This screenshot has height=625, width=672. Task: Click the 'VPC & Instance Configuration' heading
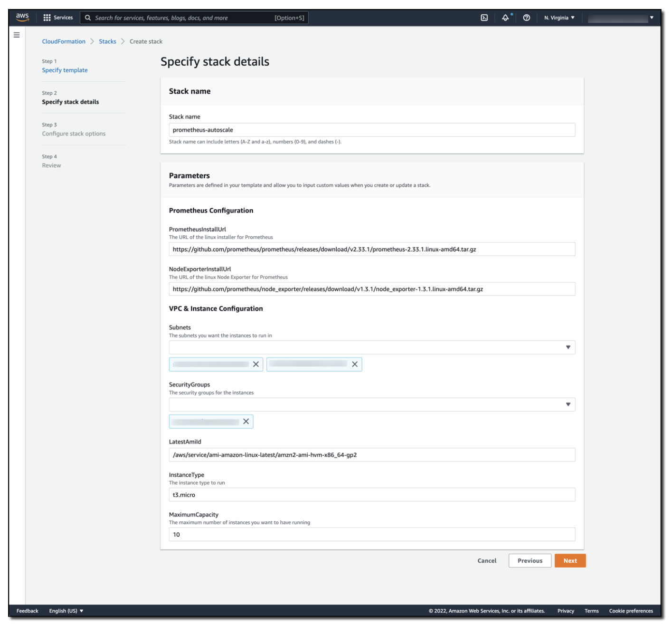pyautogui.click(x=216, y=308)
